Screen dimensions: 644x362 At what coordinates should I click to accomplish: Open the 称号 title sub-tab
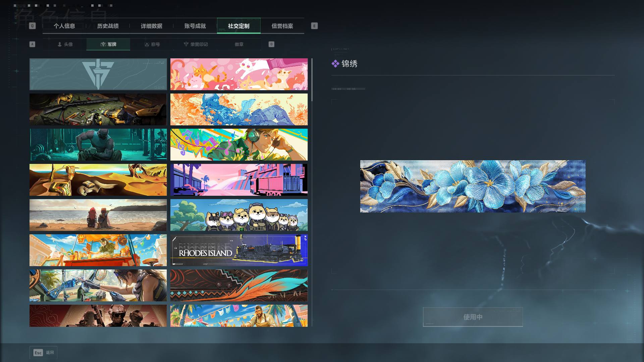[x=152, y=44]
